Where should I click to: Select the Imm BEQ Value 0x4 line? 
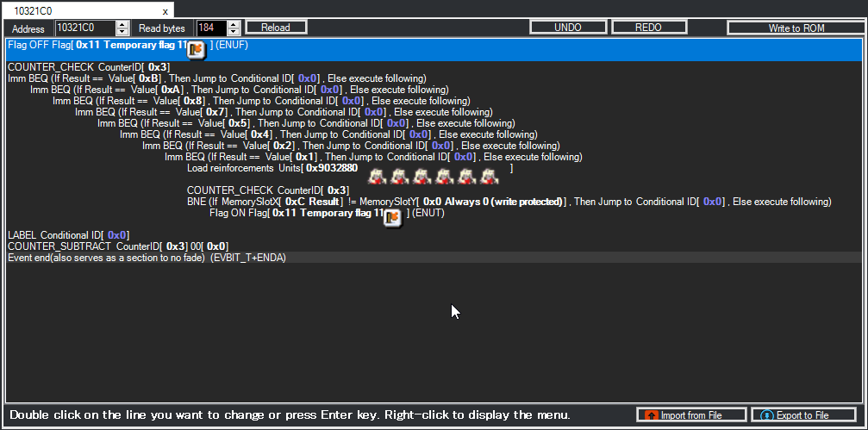tap(434, 134)
